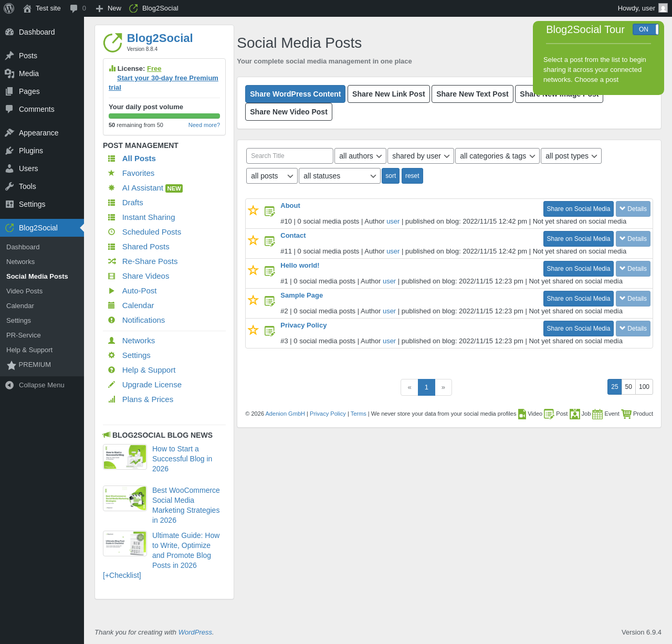Click the Help & Support question icon
The image size is (672, 644).
pyautogui.click(x=111, y=370)
